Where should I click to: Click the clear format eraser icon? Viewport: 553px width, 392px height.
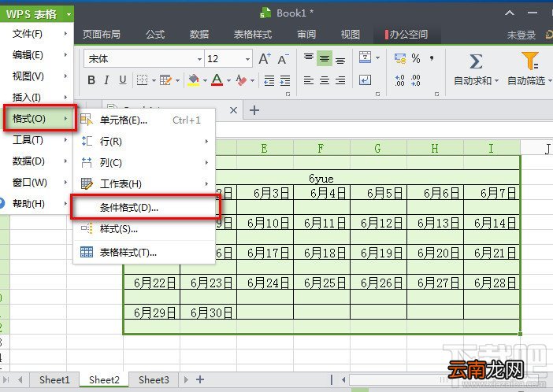[x=241, y=80]
